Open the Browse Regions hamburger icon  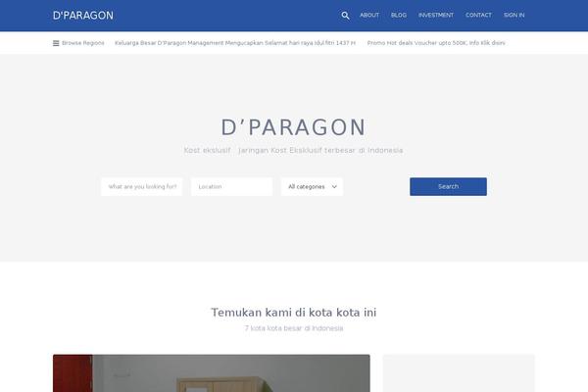pos(56,43)
